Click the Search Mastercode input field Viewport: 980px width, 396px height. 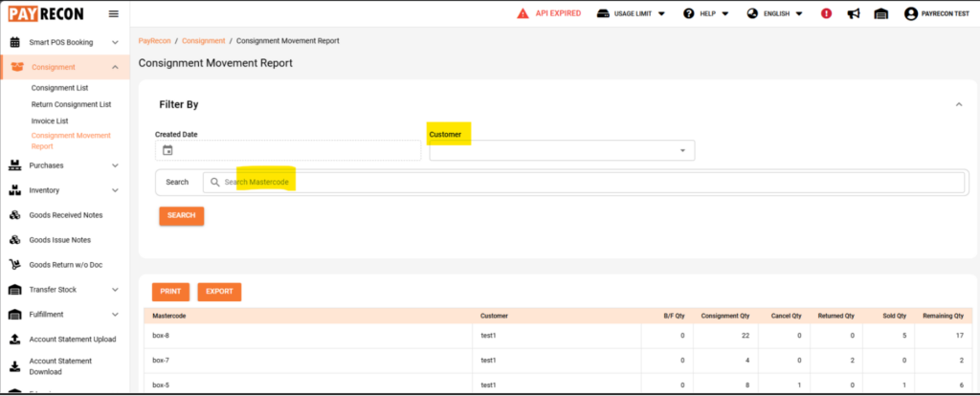(x=584, y=183)
